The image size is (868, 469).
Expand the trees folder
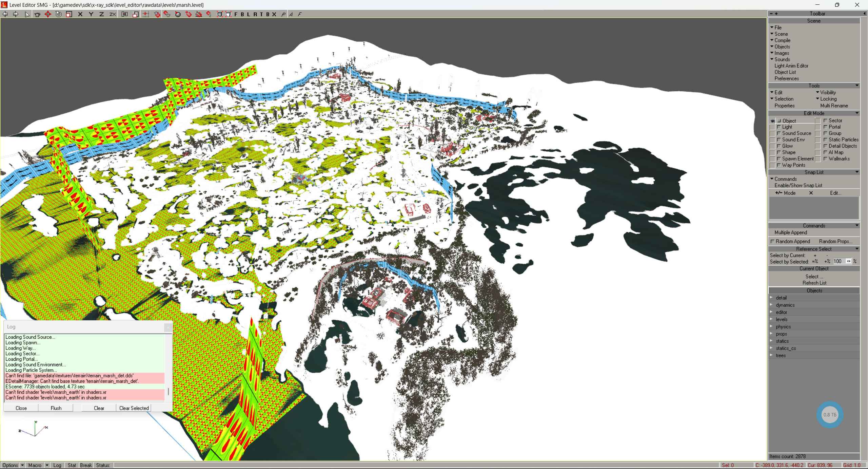(x=772, y=355)
